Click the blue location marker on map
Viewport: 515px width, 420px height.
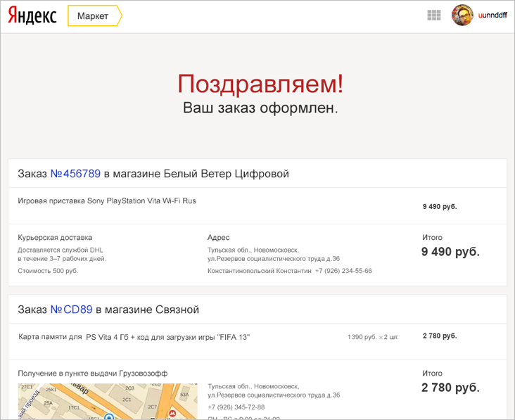[109, 416]
